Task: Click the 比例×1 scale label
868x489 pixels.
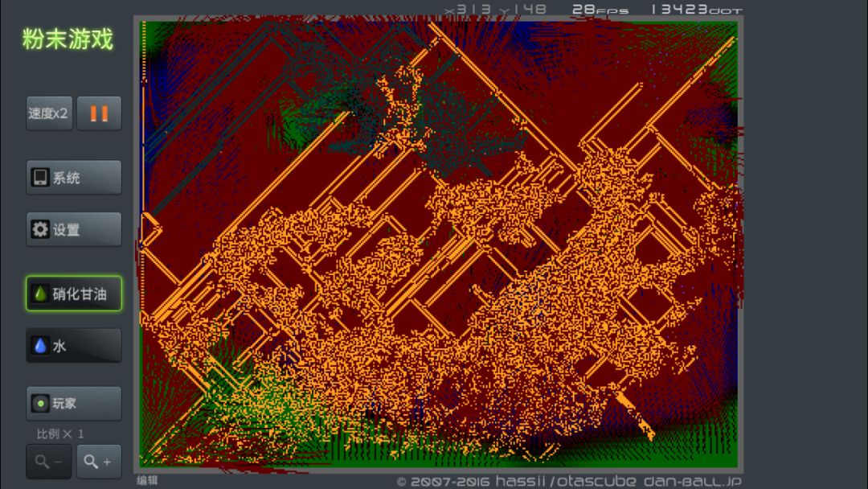Action: click(59, 434)
